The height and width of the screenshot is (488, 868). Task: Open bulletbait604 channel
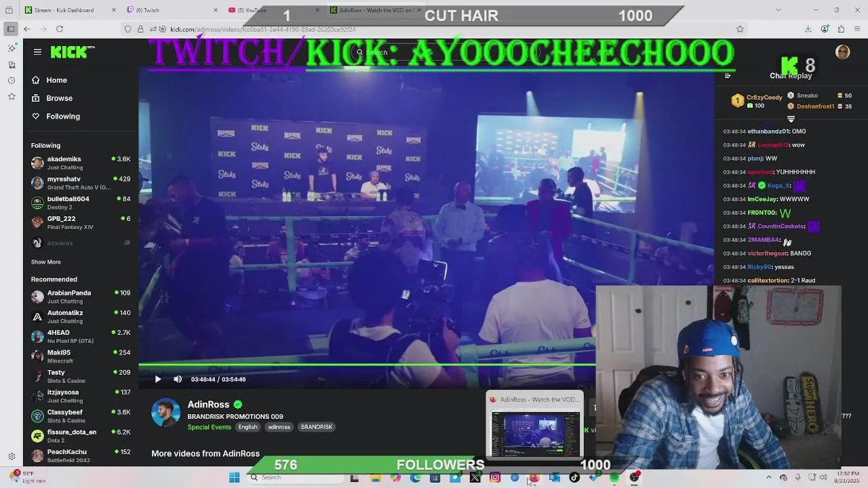tap(81, 203)
